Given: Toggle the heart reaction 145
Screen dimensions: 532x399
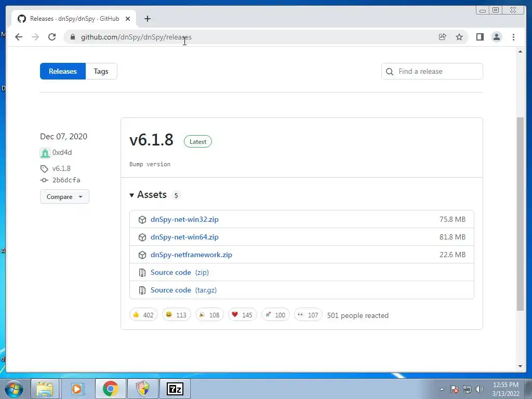Looking at the screenshot, I should pos(242,315).
